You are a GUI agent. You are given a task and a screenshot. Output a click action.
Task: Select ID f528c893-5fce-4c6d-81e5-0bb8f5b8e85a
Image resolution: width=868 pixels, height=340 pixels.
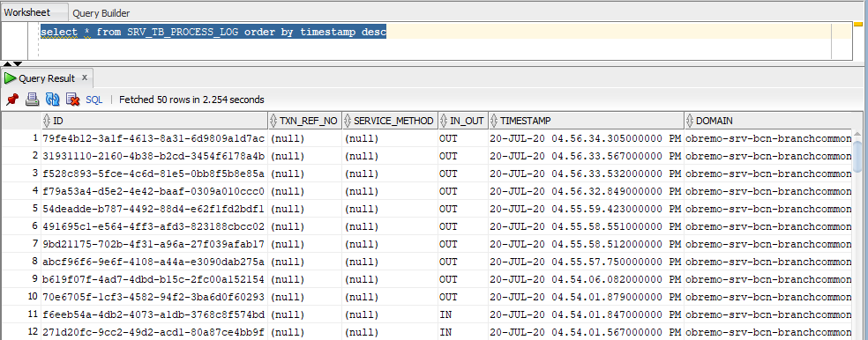click(x=153, y=174)
